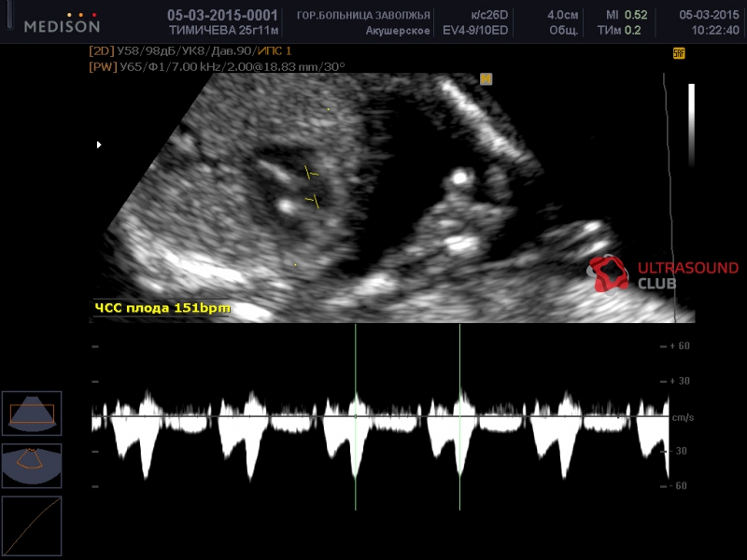Click hospital name ГОР.БОЛЬНИЦА ЗАВОЛЖЬЯ
The width and height of the screenshot is (747, 560).
click(363, 16)
